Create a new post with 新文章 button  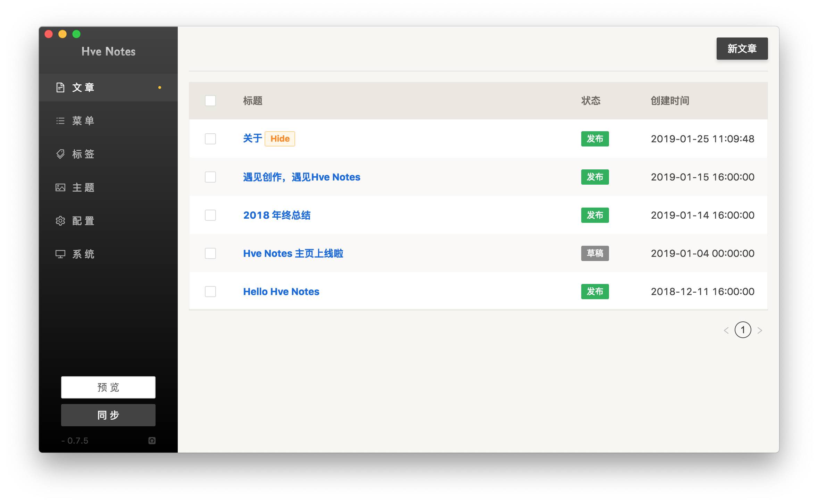tap(742, 49)
